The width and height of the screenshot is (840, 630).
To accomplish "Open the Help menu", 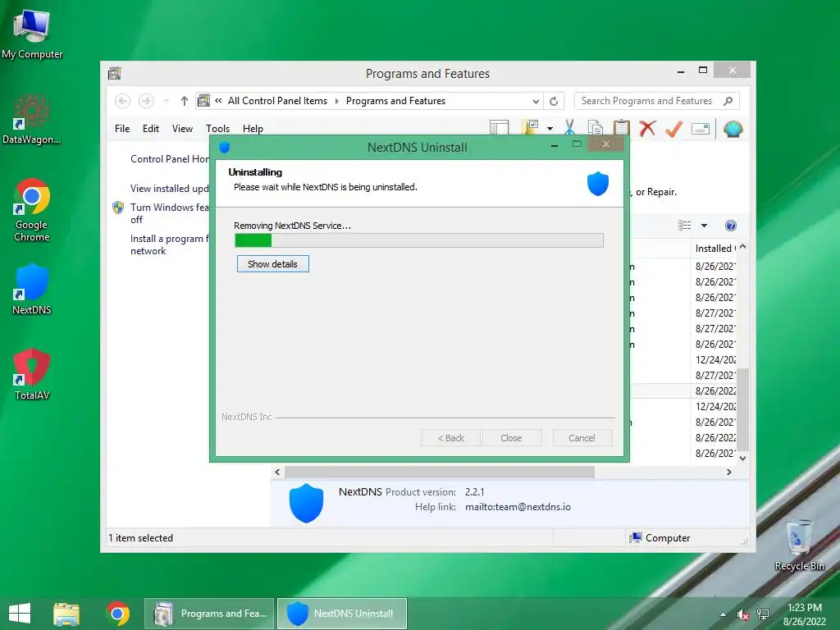I will click(x=253, y=129).
